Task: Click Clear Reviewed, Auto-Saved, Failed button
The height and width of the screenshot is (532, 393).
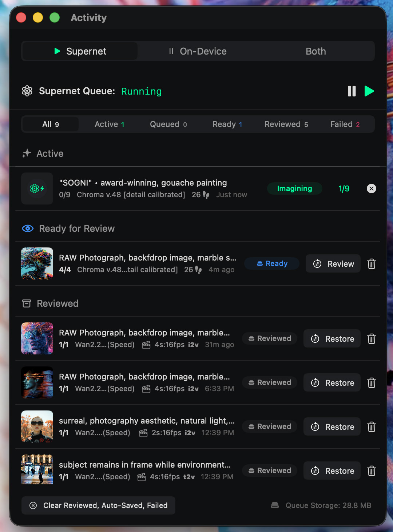Action: [x=98, y=505]
